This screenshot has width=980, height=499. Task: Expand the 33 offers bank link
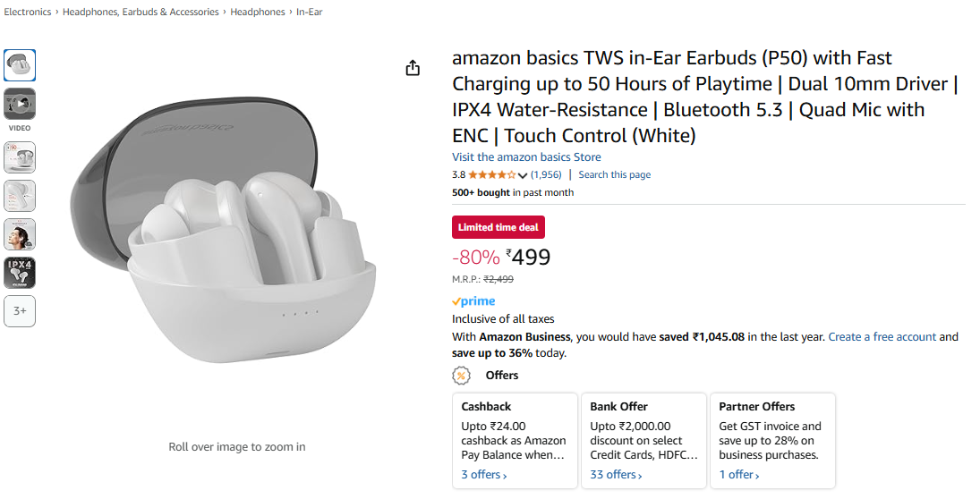click(x=616, y=475)
